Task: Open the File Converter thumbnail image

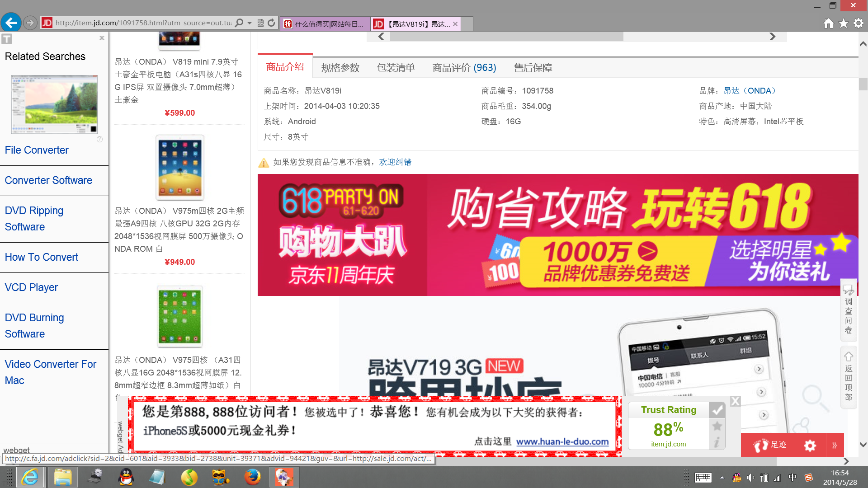Action: click(54, 104)
